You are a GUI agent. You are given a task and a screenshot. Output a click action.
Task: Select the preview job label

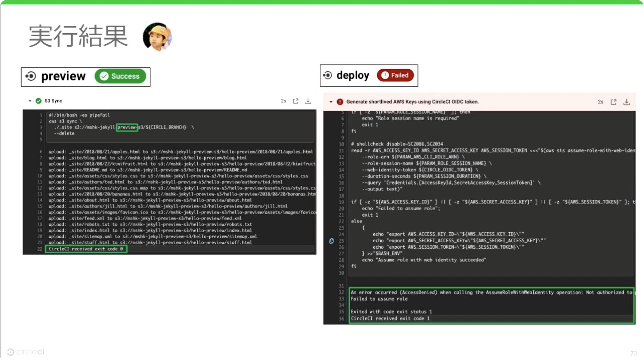coord(63,76)
